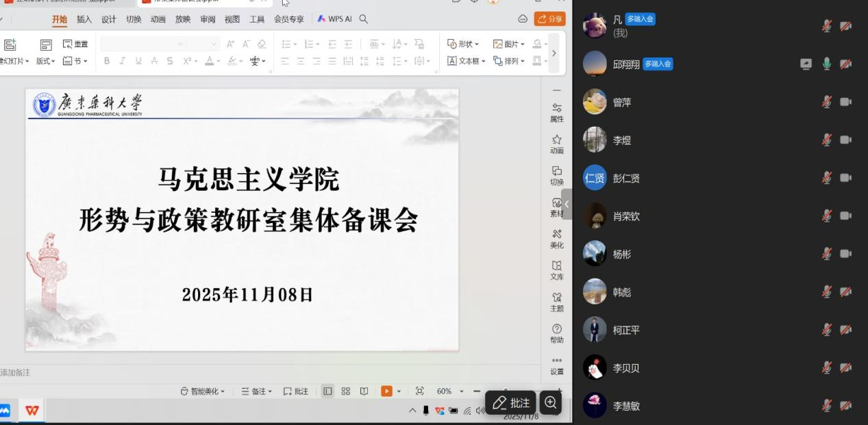Open the 属性 properties side panel
The image size is (868, 425).
[x=556, y=112]
